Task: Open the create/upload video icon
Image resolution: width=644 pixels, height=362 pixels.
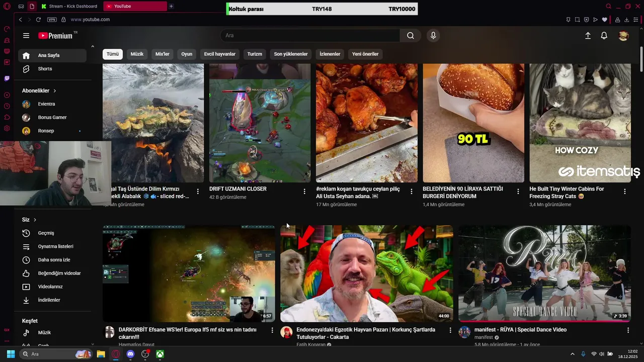Action: (588, 36)
